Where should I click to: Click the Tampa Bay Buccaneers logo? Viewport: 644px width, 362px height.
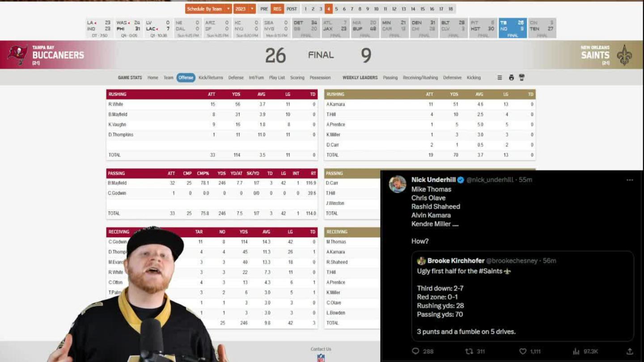click(17, 55)
